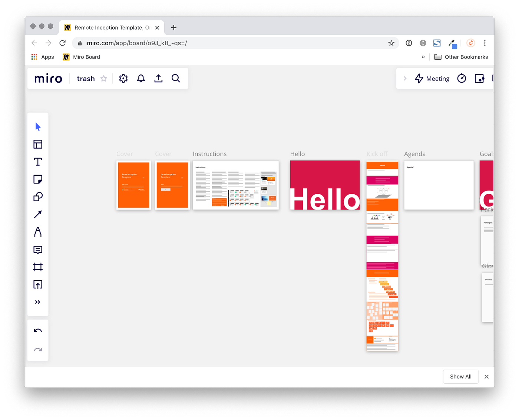Click the address bar URL
Screen dimensions: 519x420
[137, 43]
